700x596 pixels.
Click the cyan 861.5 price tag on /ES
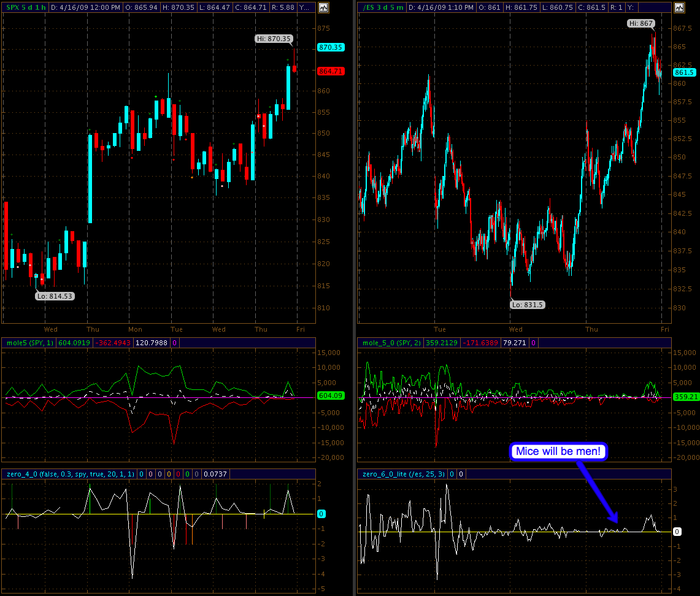click(x=684, y=72)
